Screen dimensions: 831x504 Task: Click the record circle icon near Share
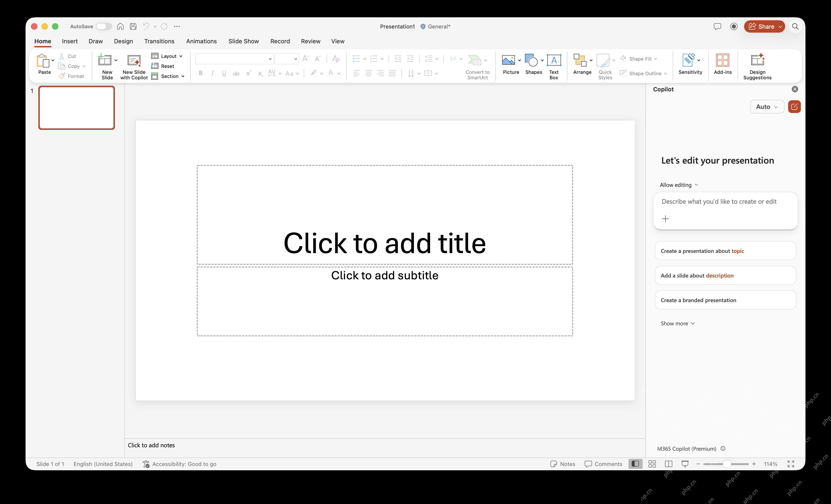click(x=734, y=26)
